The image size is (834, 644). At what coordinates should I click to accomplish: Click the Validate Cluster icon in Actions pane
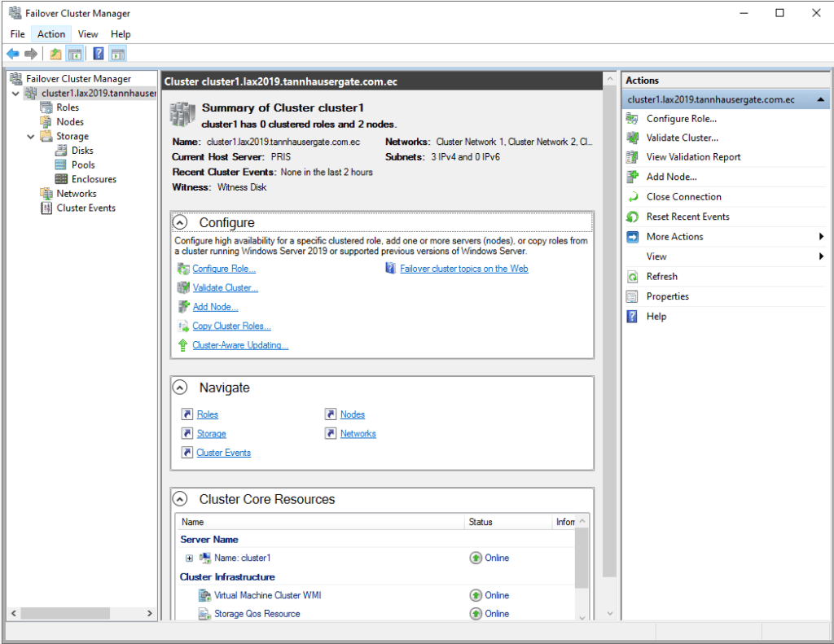click(x=632, y=138)
